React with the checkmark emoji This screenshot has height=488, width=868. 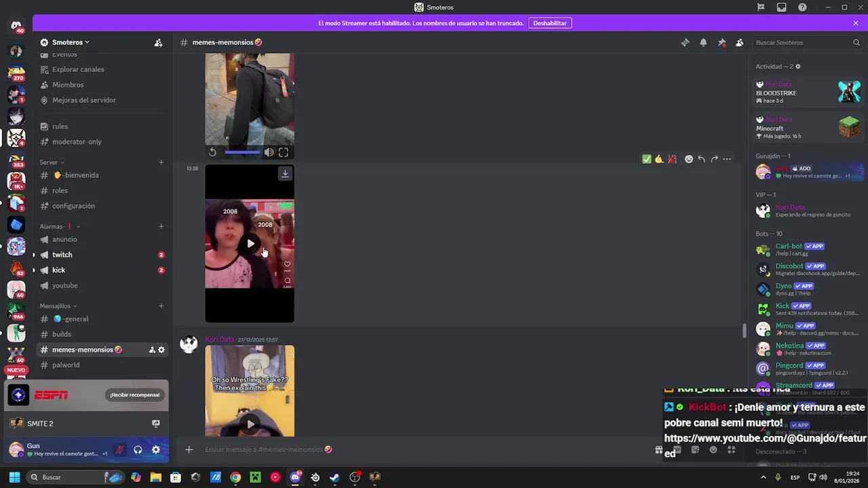646,159
